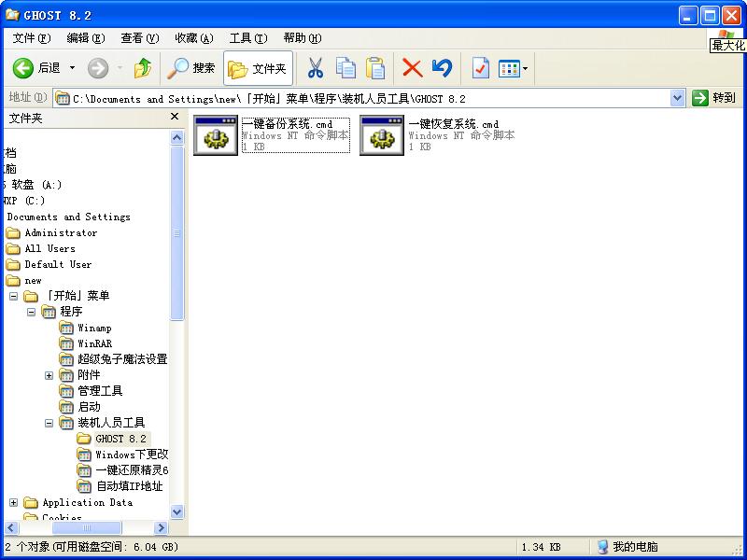Expand the address bar dropdown arrow

(x=677, y=99)
